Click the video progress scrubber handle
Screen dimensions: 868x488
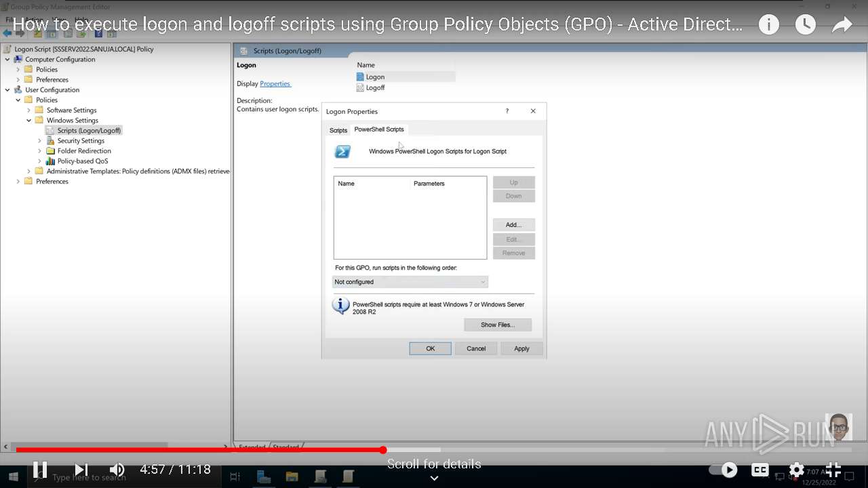pyautogui.click(x=383, y=450)
